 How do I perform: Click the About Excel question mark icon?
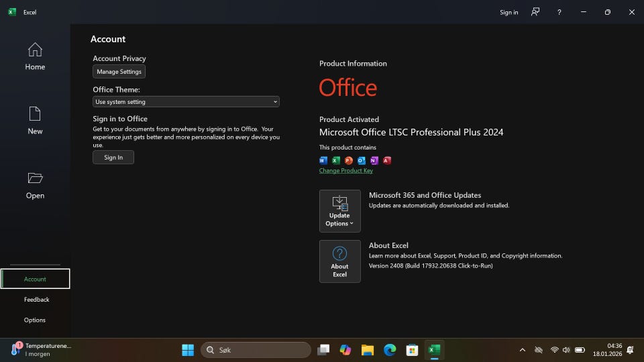click(339, 253)
